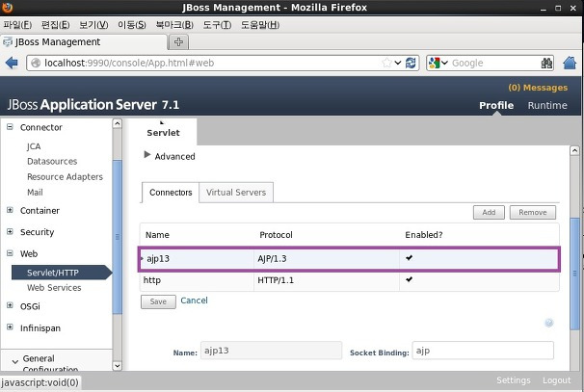Click the Name column header

pos(157,235)
